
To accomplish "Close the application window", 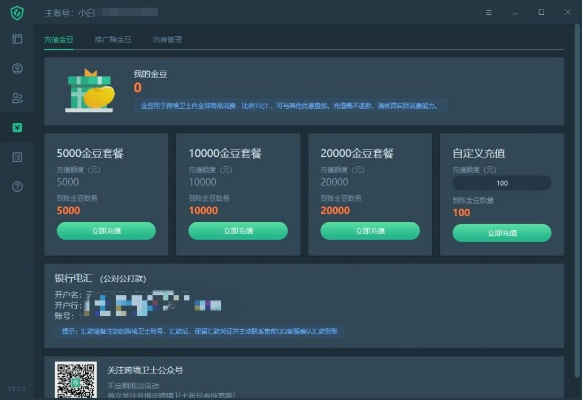I will click(568, 12).
